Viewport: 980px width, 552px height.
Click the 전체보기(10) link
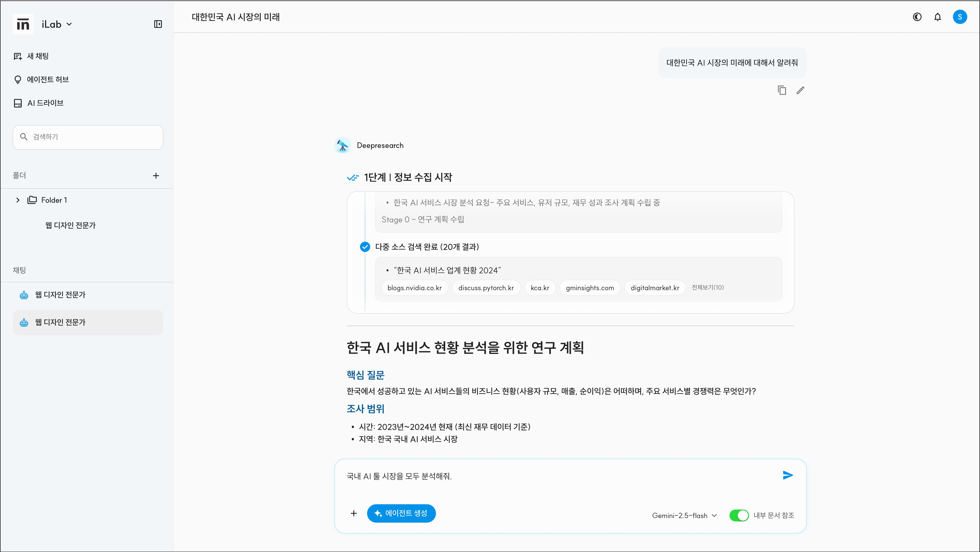point(708,287)
